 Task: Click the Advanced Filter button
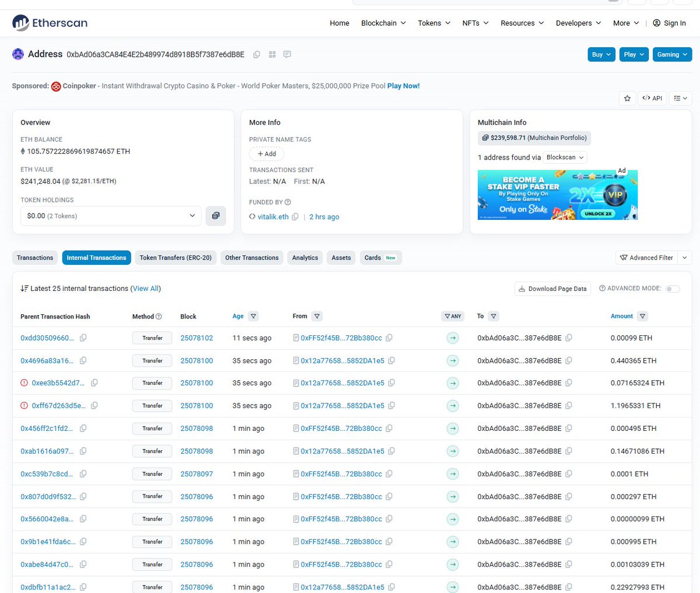click(x=646, y=258)
